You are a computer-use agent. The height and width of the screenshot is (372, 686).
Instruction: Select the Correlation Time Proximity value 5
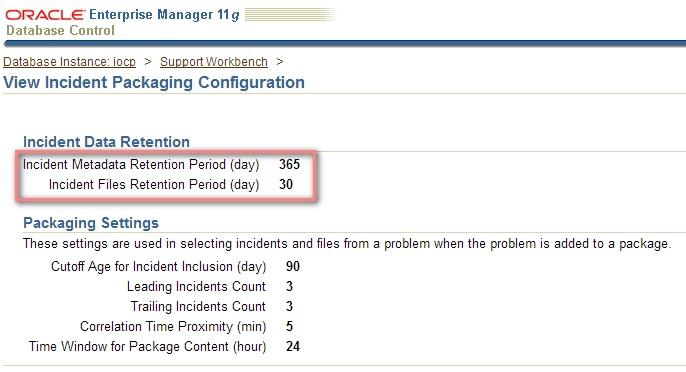[289, 326]
